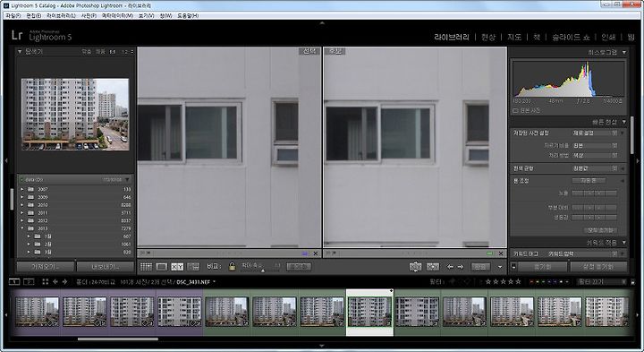Toggle the original photo checkbox under histogram
The width and height of the screenshot is (644, 352).
coord(515,111)
